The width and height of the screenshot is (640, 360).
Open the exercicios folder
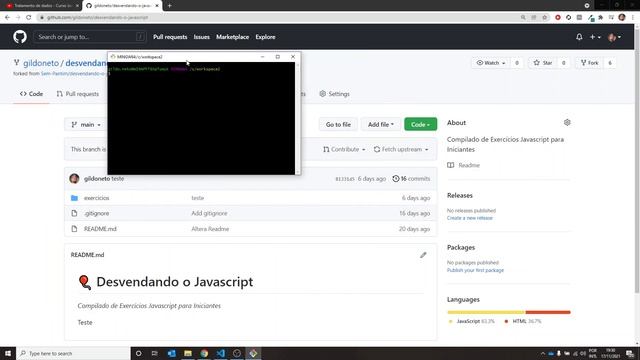coord(96,198)
